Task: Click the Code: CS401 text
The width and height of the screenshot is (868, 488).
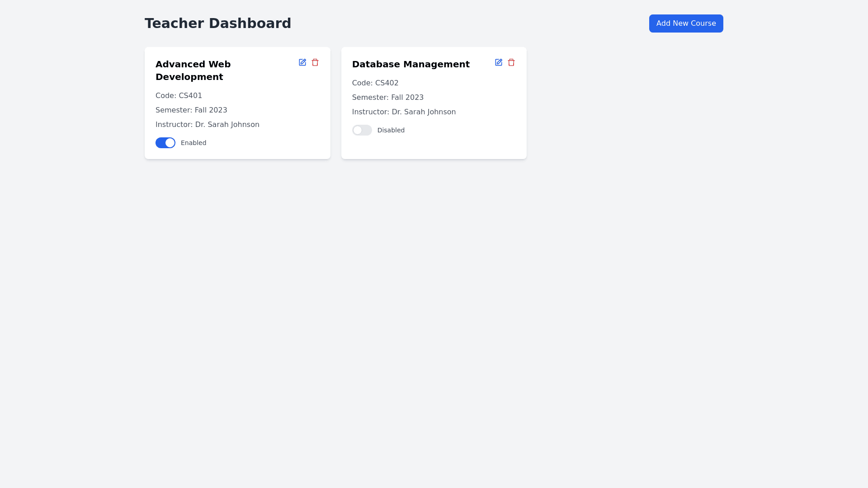Action: pyautogui.click(x=179, y=96)
